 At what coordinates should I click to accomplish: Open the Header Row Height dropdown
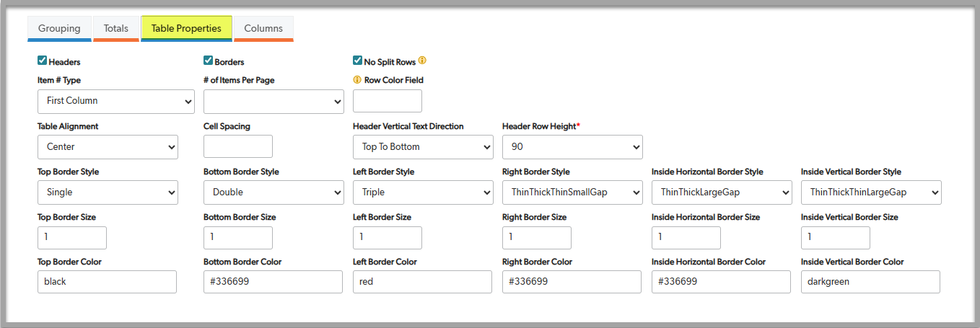(572, 147)
